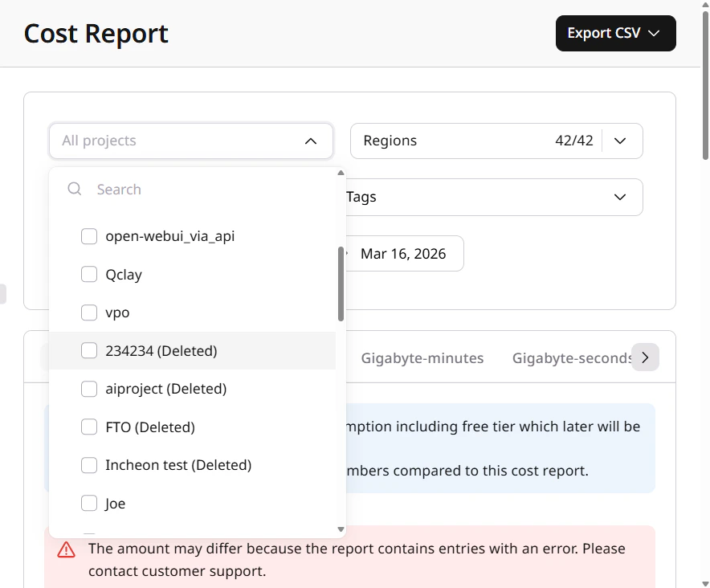Screen dimensions: 710x588
Task: Check the open-webui_via_api project checkbox
Action: (89, 236)
